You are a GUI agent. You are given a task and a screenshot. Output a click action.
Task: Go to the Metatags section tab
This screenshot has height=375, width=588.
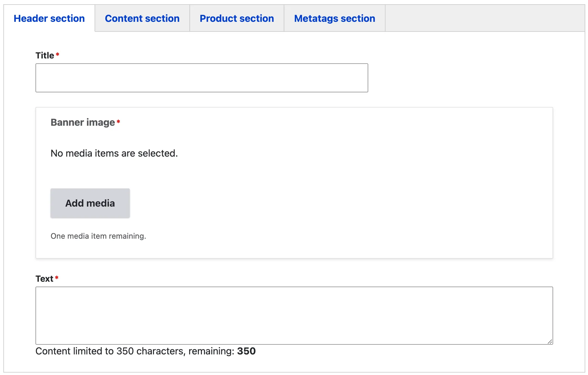click(334, 18)
